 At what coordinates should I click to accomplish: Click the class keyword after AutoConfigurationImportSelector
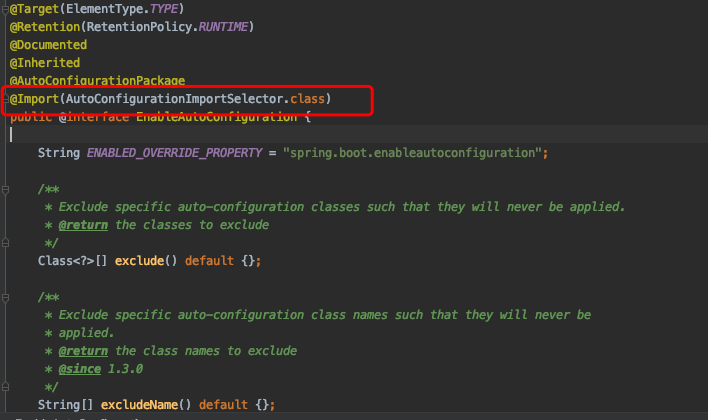pos(307,99)
